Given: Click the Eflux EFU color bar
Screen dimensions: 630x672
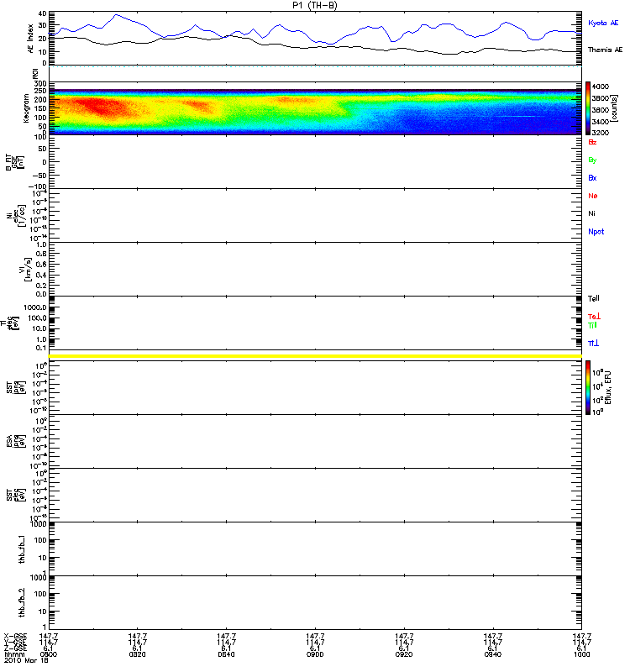Looking at the screenshot, I should pos(588,387).
